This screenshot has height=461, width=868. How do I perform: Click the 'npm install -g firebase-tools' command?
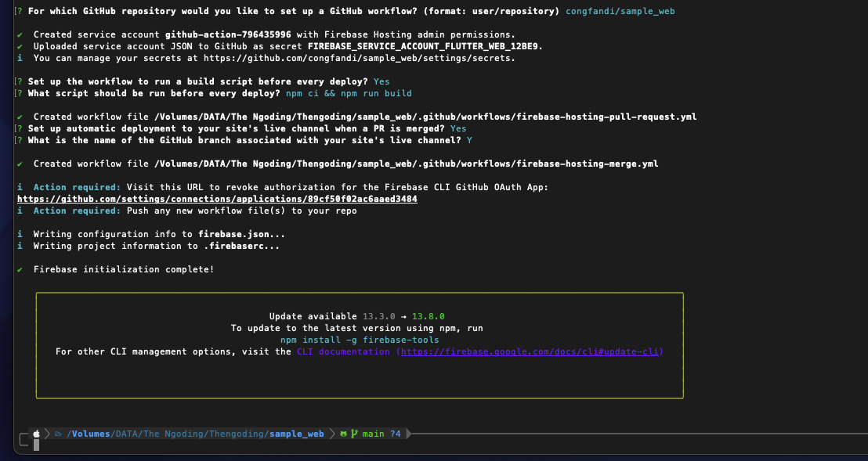click(360, 340)
